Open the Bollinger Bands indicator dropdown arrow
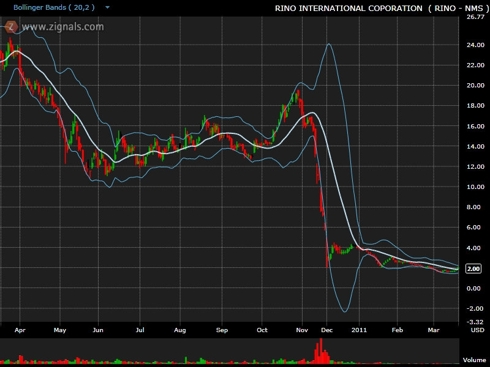Image resolution: width=490 pixels, height=367 pixels. click(x=107, y=7)
